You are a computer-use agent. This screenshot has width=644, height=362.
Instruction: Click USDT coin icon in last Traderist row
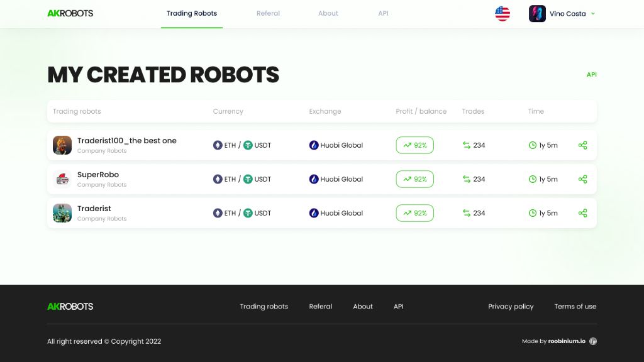point(248,214)
